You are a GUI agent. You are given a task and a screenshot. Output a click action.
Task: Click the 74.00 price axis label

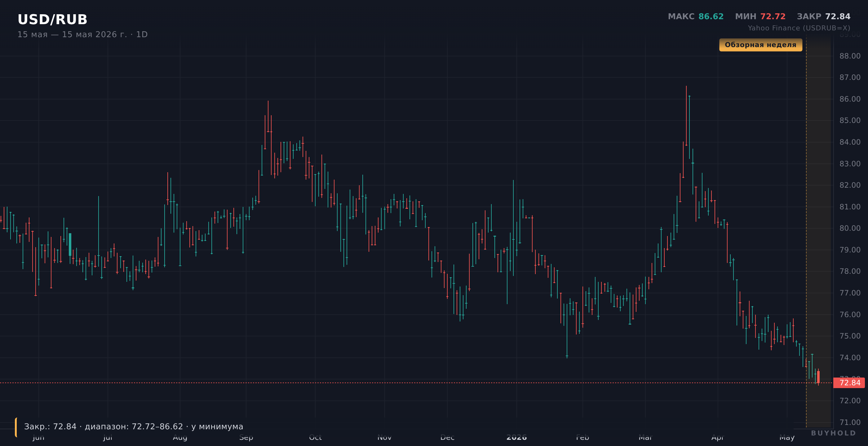pyautogui.click(x=850, y=357)
